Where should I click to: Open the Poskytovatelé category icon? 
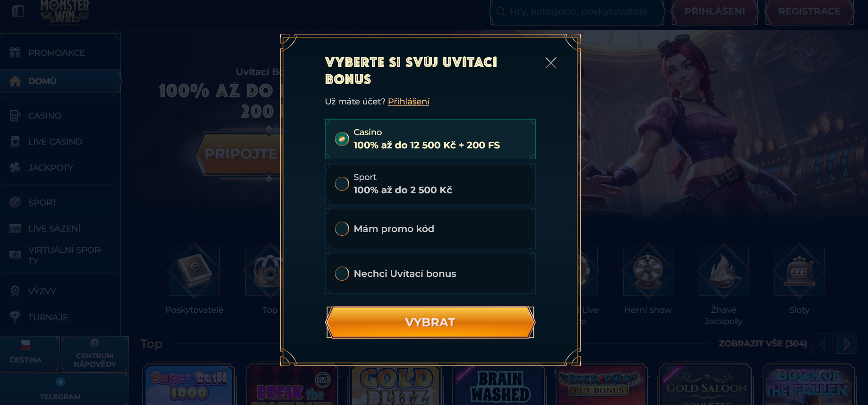click(194, 271)
